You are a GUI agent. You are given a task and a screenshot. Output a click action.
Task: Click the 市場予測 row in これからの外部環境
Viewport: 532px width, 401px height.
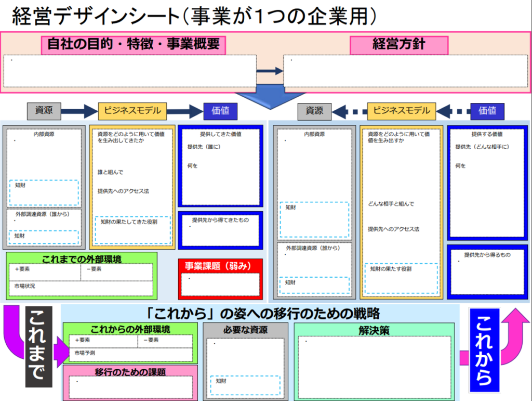(130, 354)
